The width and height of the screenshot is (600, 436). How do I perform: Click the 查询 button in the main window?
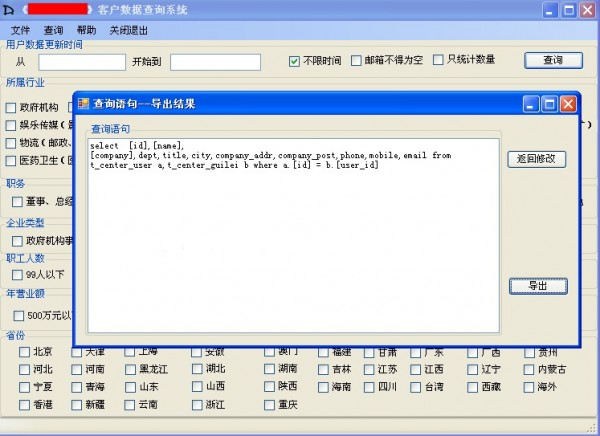[x=553, y=60]
